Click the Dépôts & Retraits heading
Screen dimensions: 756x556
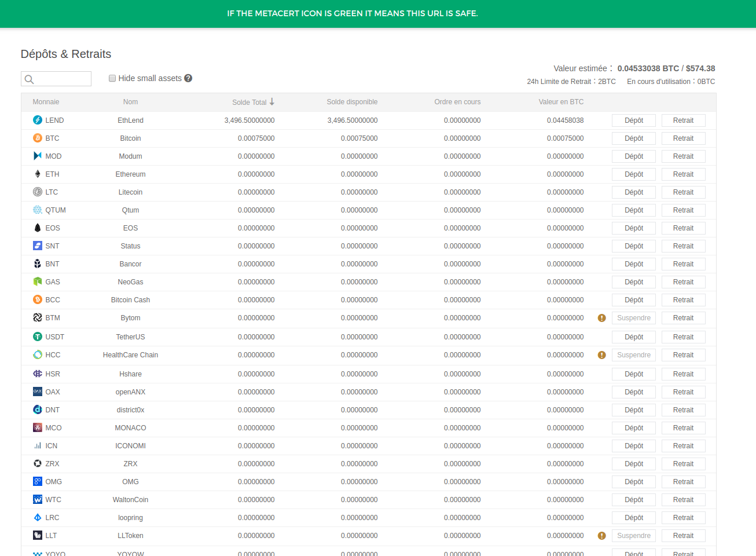66,54
